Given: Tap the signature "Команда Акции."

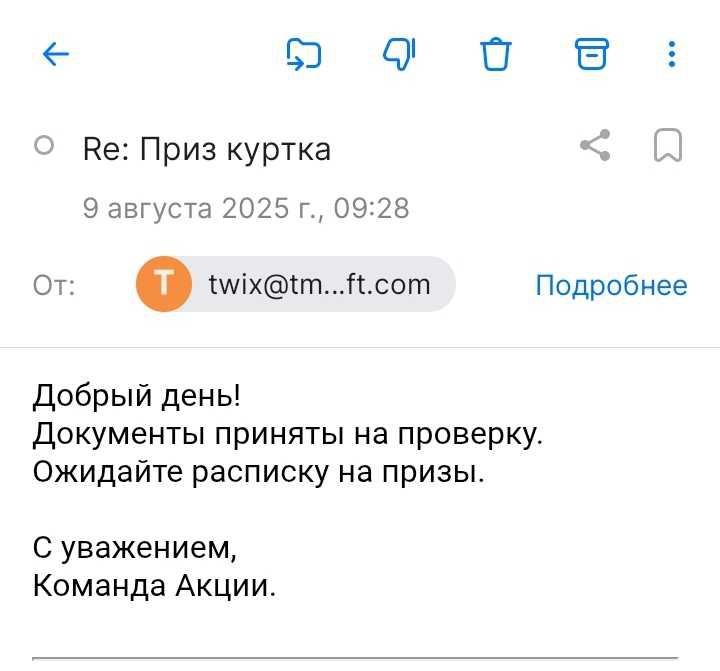Looking at the screenshot, I should click(x=154, y=586).
